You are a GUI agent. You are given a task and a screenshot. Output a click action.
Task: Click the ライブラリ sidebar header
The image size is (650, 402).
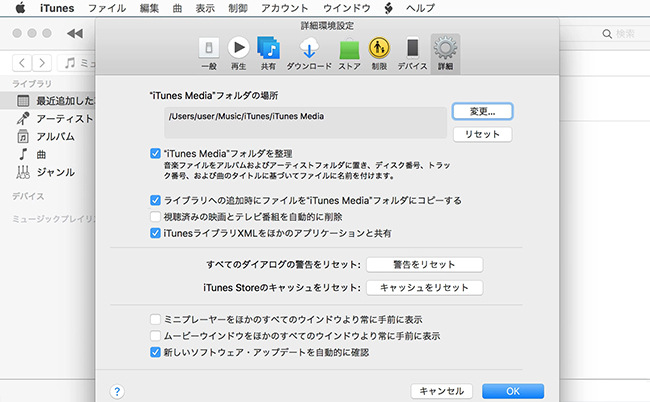click(x=32, y=84)
